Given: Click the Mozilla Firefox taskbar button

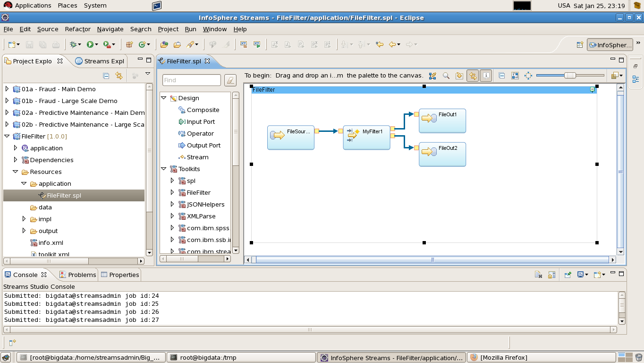Looking at the screenshot, I should (541, 357).
